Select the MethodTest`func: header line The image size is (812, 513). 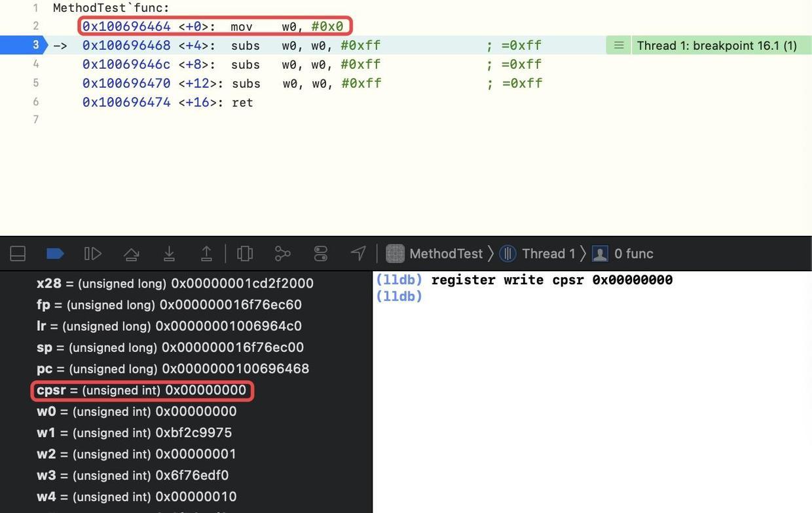coord(111,8)
